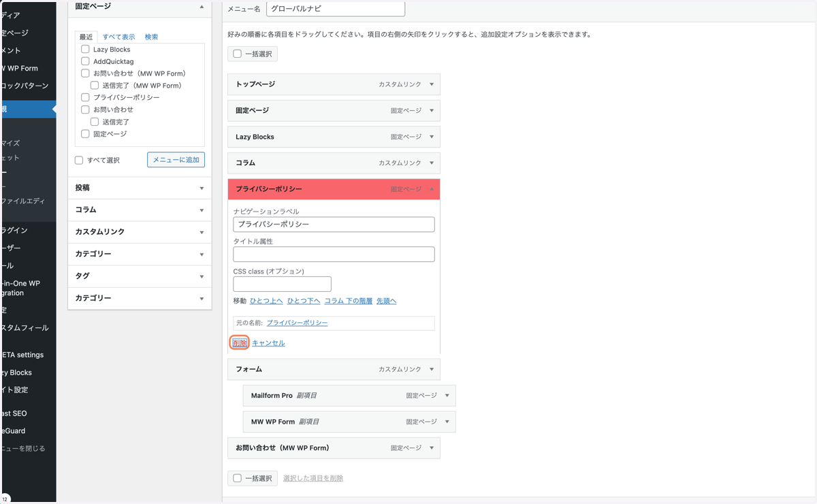The image size is (817, 504).
Task: Expand the コラム panel in sidebar
Action: (140, 210)
